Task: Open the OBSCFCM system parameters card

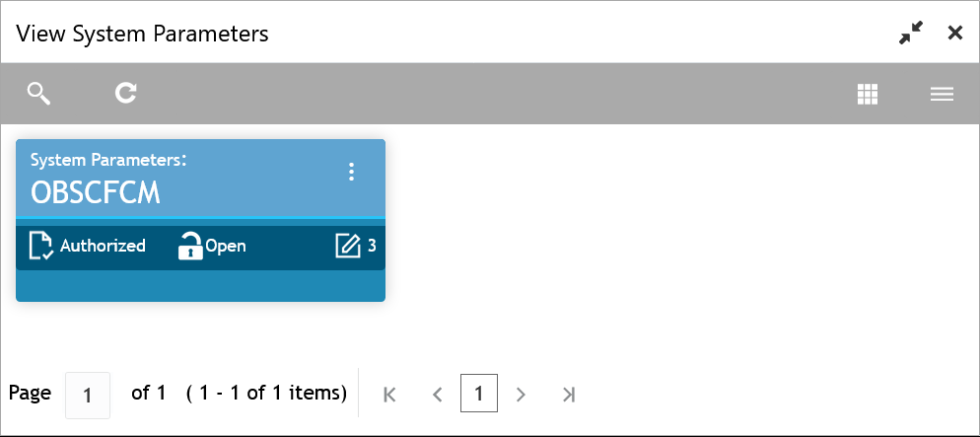Action: coord(200,220)
